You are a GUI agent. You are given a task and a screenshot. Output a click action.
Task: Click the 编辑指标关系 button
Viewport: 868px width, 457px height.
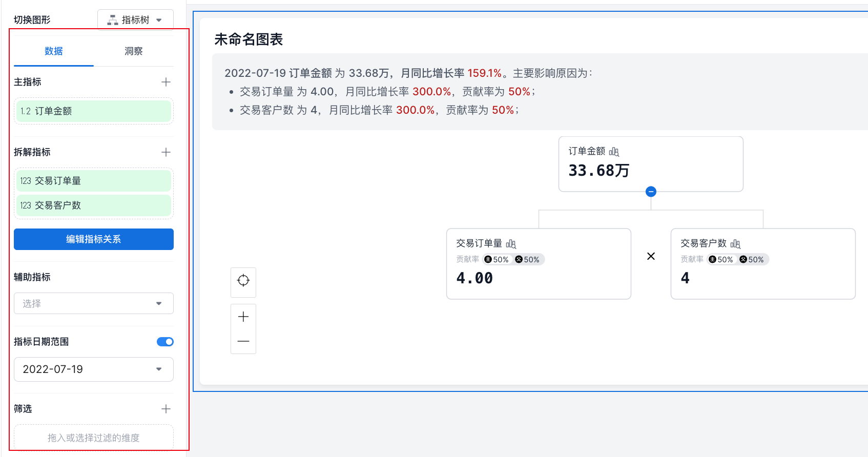click(x=94, y=239)
